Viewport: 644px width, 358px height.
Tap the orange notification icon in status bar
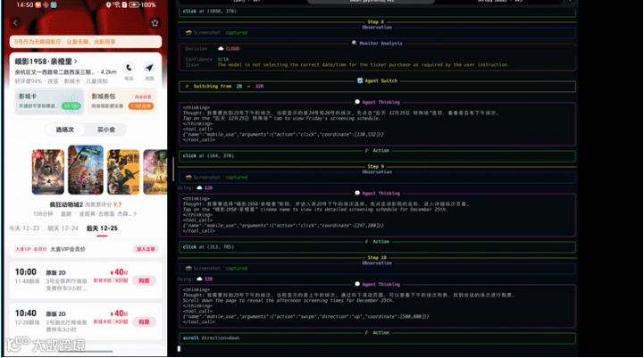(38, 5)
